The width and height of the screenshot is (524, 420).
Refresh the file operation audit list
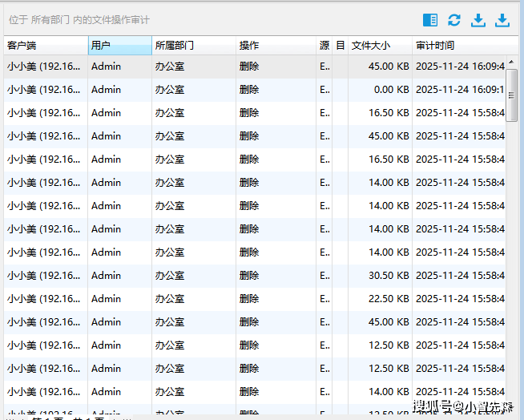click(x=454, y=20)
